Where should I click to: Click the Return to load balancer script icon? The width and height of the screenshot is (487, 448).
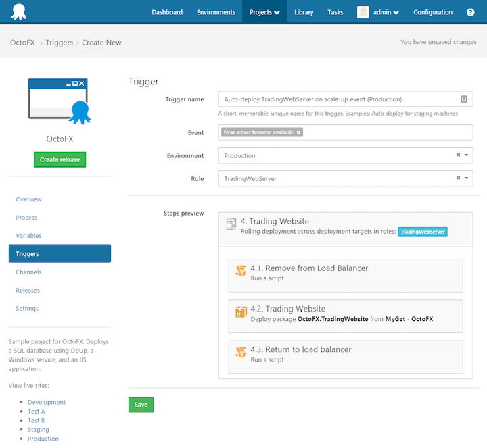(241, 352)
